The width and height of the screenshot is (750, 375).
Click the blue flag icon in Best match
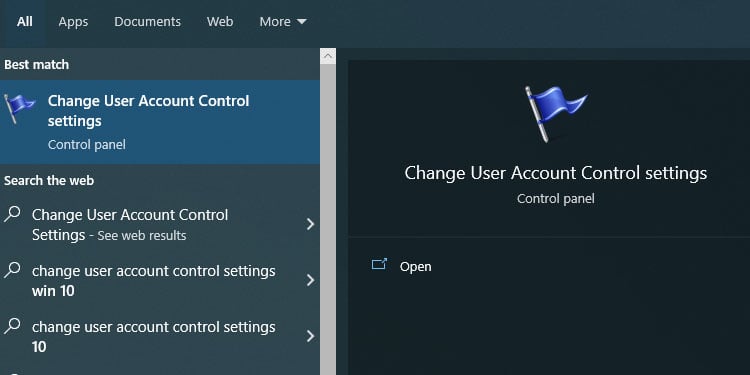click(x=19, y=109)
